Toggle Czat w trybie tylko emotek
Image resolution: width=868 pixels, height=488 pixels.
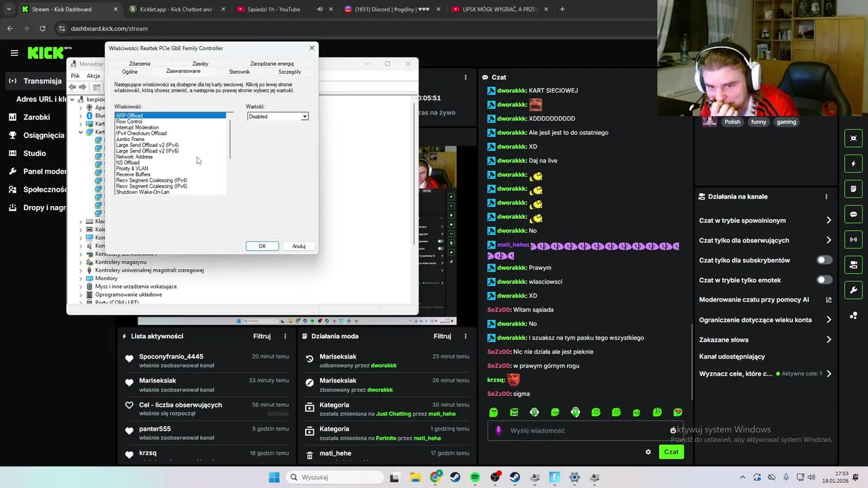824,280
